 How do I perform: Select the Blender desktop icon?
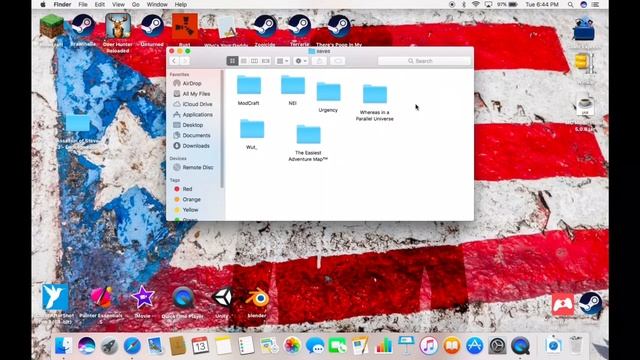pos(257,298)
